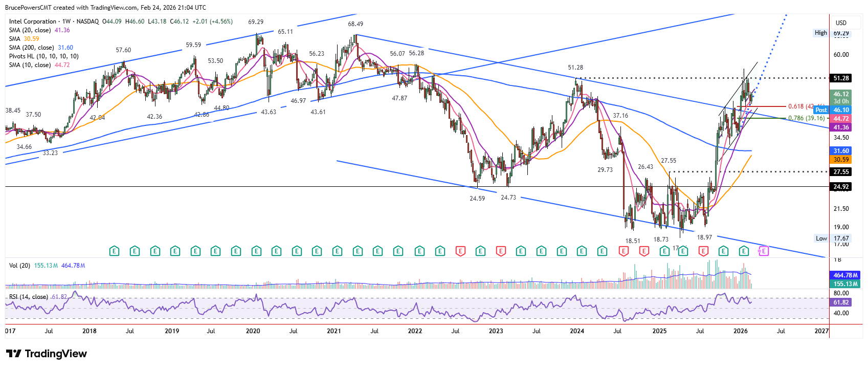Click the green 46.12 last price label
Screen dimensions: 868x369
point(841,94)
